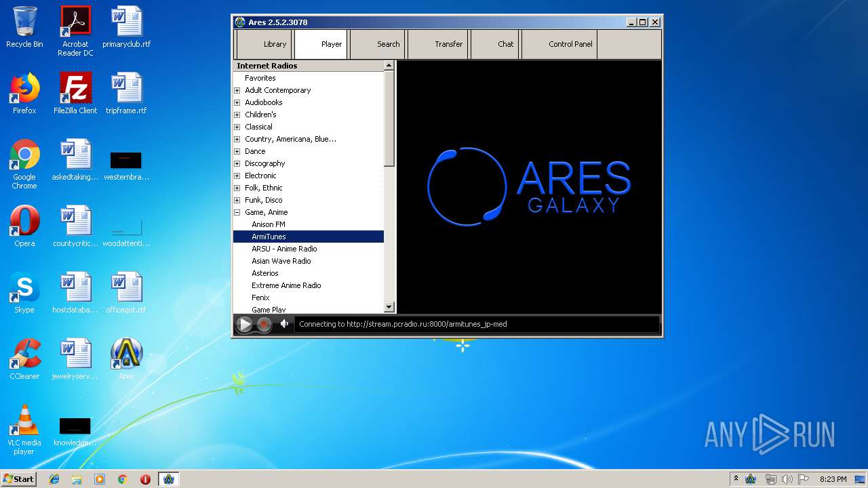The image size is (868, 488).
Task: Open the Acrobat Reader DC shortcut
Action: (75, 31)
